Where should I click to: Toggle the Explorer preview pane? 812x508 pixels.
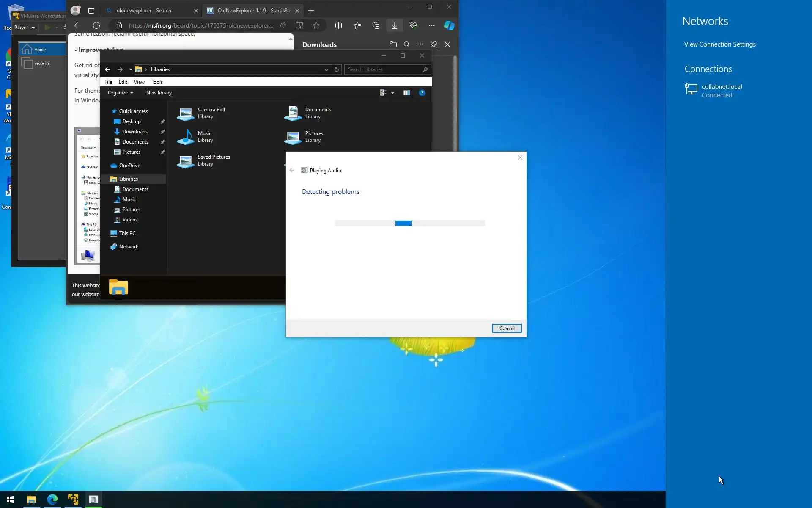point(406,93)
